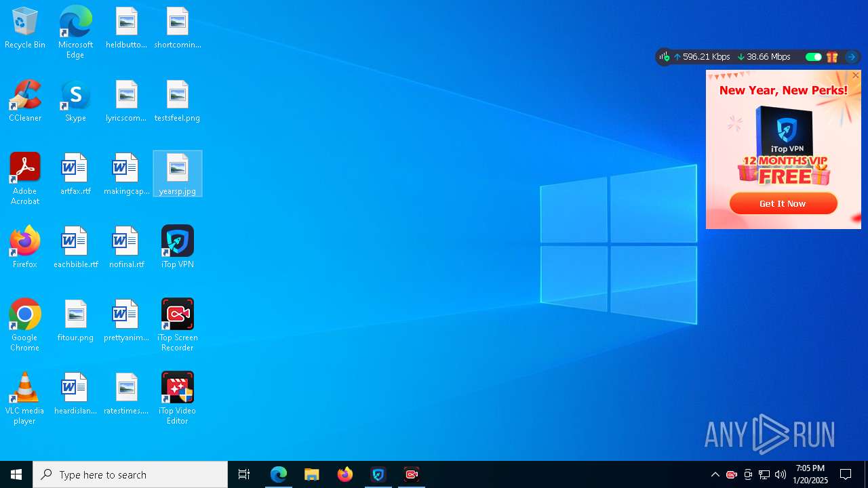This screenshot has height=488, width=868.
Task: Click the Meet Now camera tray icon
Action: click(x=748, y=474)
